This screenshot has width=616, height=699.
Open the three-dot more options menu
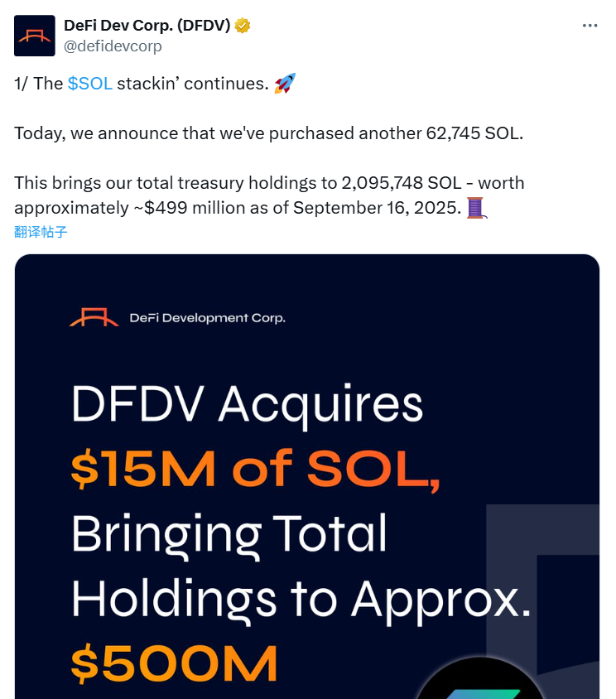[590, 26]
